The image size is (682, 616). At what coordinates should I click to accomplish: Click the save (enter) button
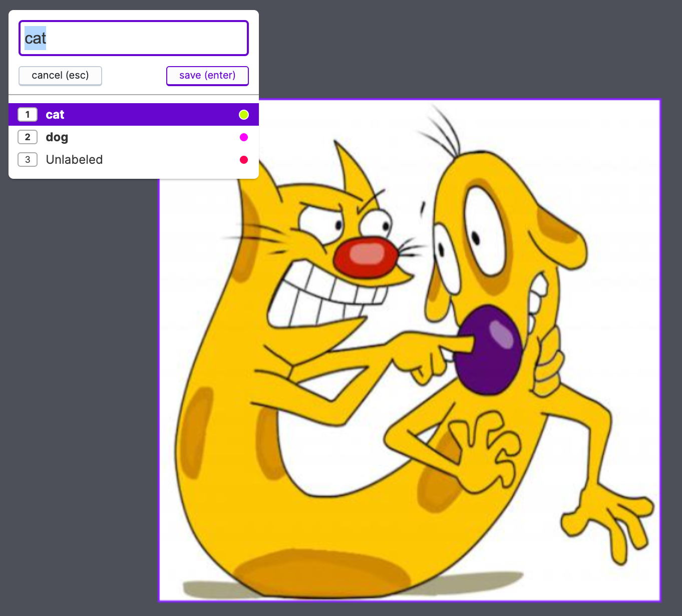pyautogui.click(x=207, y=76)
